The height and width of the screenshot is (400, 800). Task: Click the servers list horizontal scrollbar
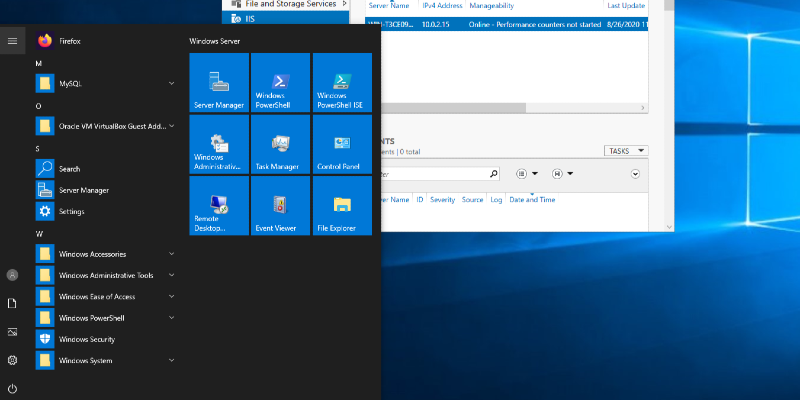[453, 108]
